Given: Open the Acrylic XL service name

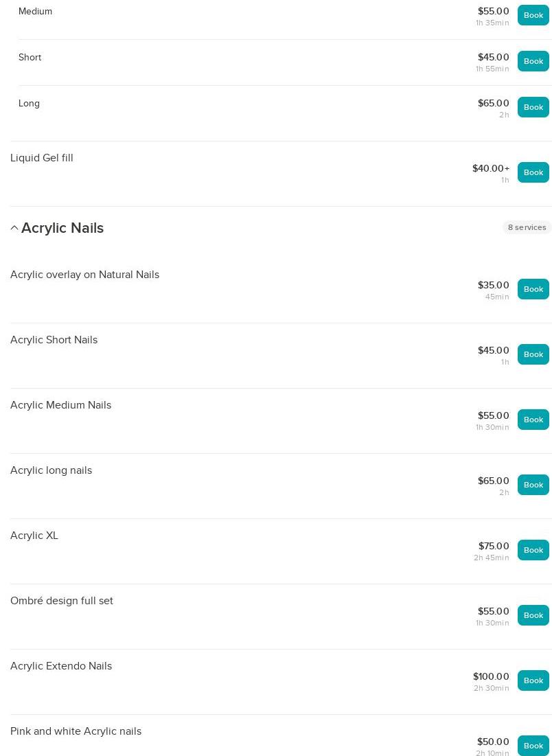Looking at the screenshot, I should (x=34, y=536).
